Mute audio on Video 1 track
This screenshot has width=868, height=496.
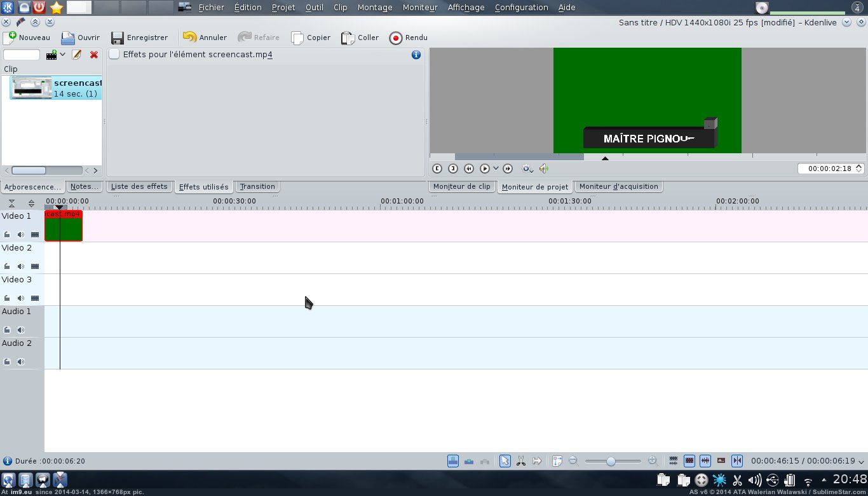21,235
